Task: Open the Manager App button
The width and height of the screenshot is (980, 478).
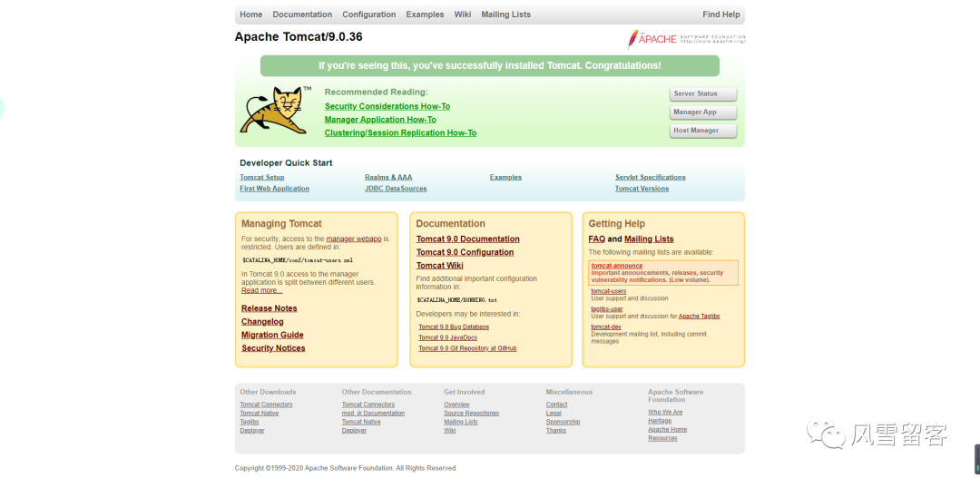Action: [703, 112]
